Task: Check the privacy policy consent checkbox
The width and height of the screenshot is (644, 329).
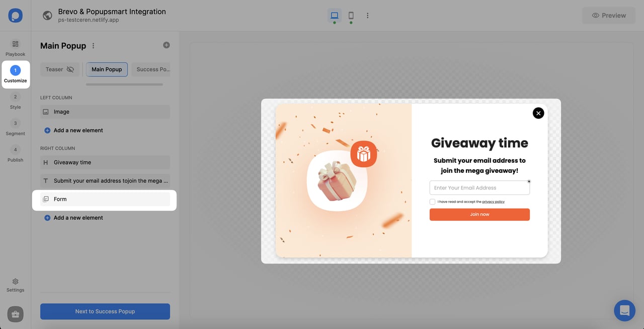Action: click(x=432, y=202)
